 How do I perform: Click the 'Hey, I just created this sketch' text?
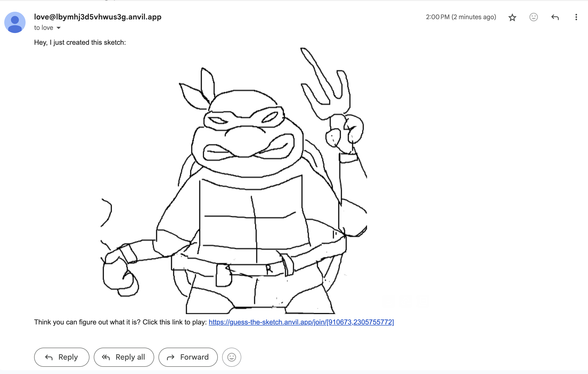80,43
